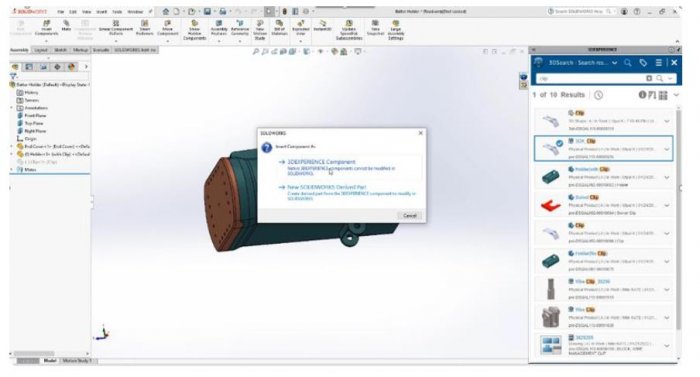The height and width of the screenshot is (377, 700).
Task: Expand the End Cover component tree node
Action: (12, 146)
